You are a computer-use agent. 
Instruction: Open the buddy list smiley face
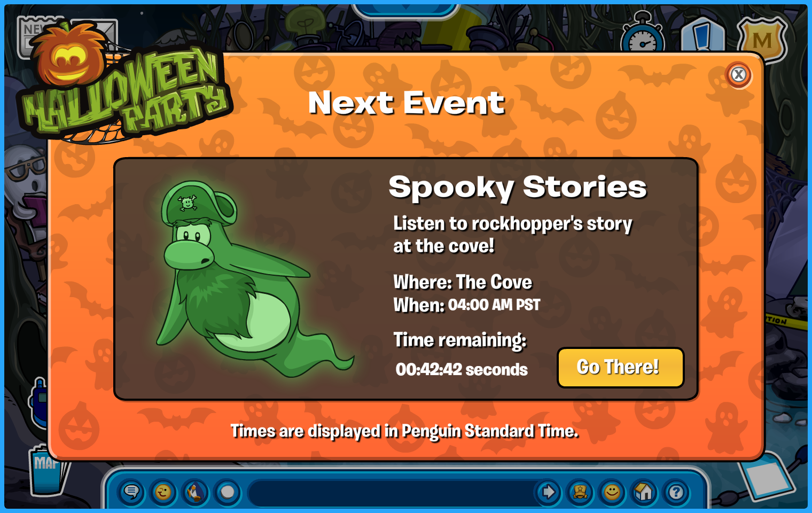point(612,492)
